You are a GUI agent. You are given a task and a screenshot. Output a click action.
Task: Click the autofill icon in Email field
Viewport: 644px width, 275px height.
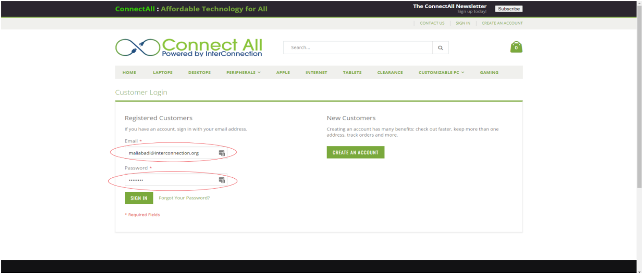(x=221, y=153)
